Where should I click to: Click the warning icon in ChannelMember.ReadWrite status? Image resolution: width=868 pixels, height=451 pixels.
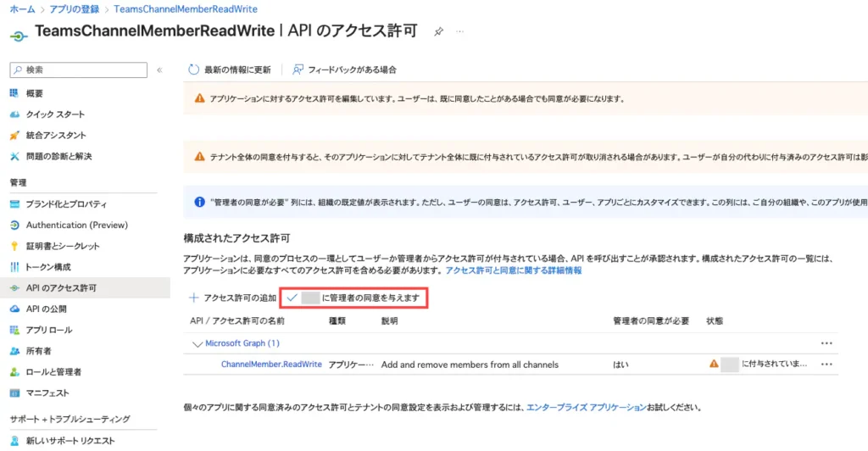[714, 365]
